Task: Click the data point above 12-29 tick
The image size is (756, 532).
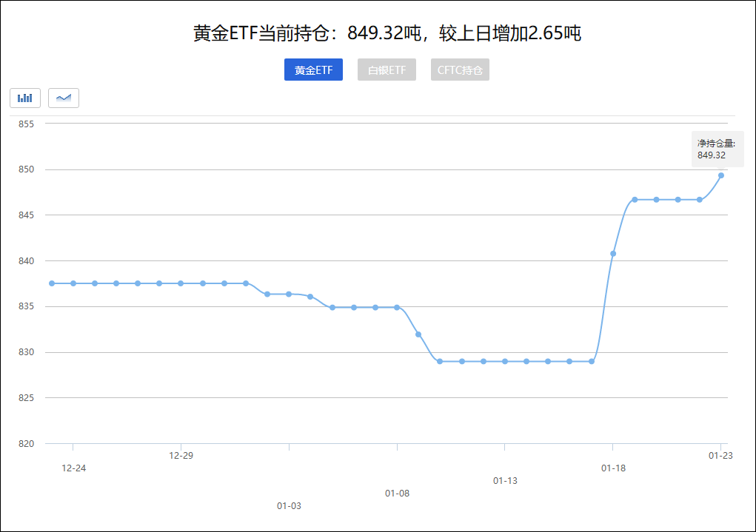Action: point(181,283)
